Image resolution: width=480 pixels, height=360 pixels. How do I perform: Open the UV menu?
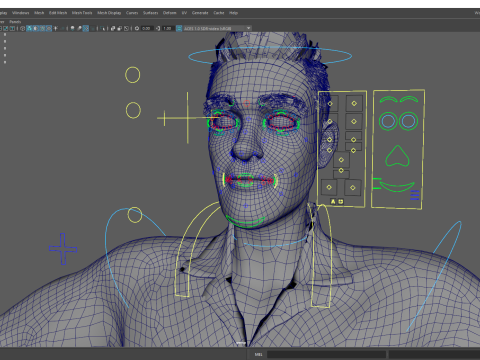point(184,13)
